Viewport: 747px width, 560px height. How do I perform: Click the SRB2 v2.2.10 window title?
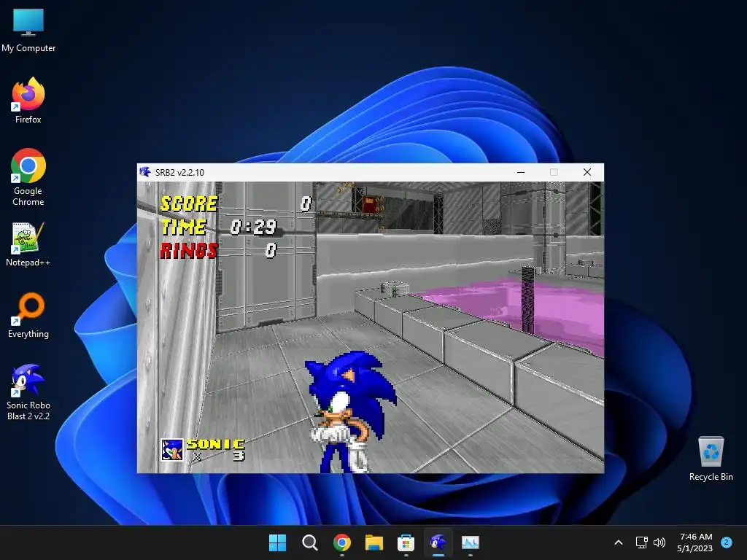click(x=179, y=172)
